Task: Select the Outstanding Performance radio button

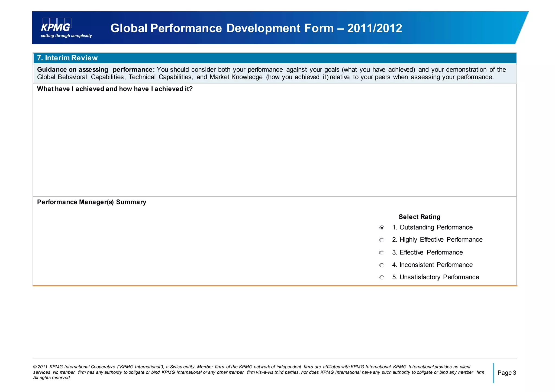Action: (x=382, y=228)
